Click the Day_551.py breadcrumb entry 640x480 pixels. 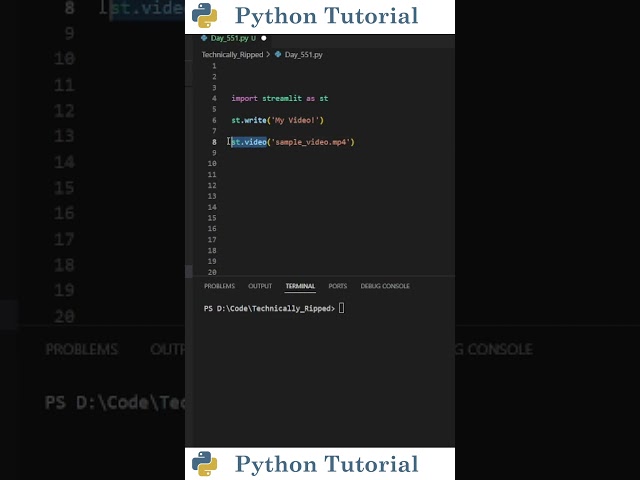click(x=303, y=55)
